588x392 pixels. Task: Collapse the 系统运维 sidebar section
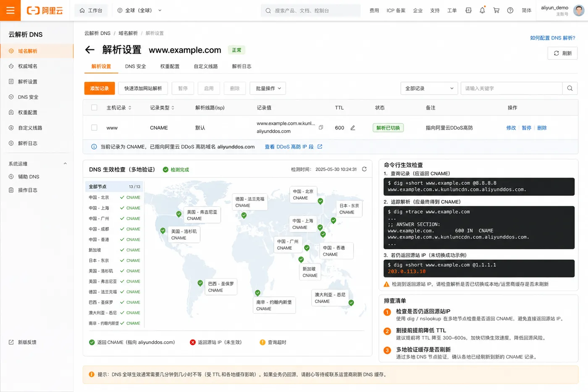(x=65, y=164)
